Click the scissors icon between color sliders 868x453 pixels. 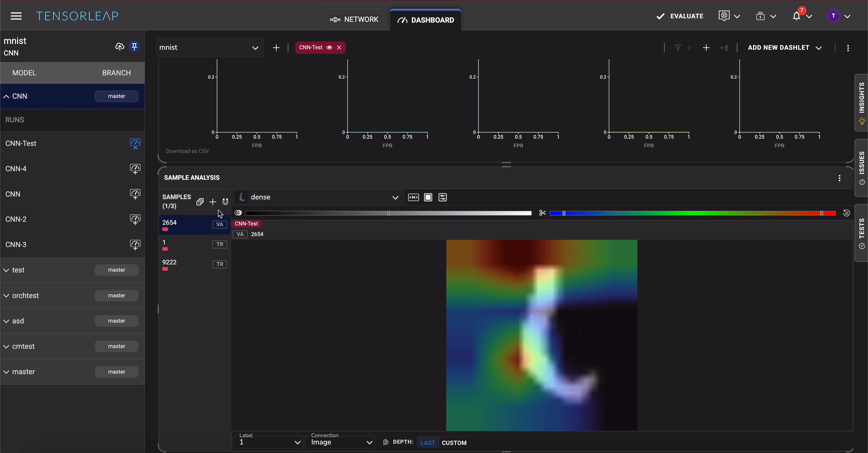(542, 213)
